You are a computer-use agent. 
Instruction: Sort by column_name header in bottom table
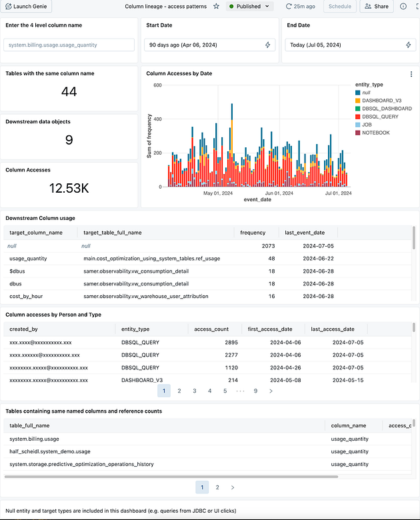(x=349, y=425)
